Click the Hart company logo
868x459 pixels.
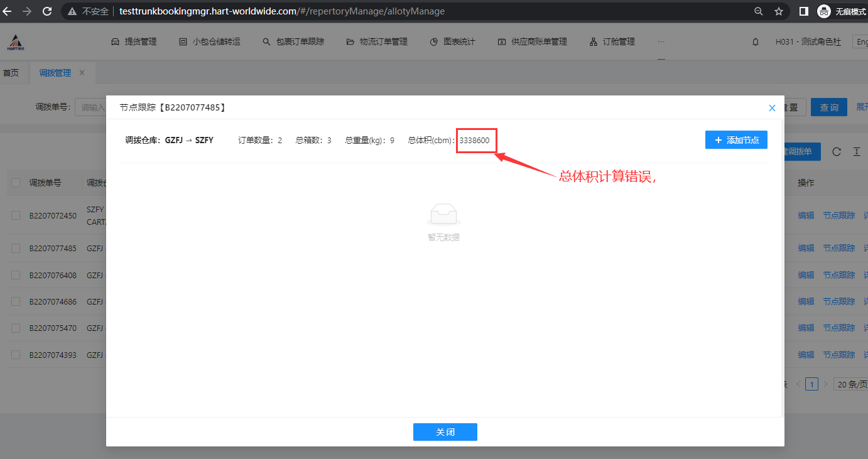coord(16,42)
